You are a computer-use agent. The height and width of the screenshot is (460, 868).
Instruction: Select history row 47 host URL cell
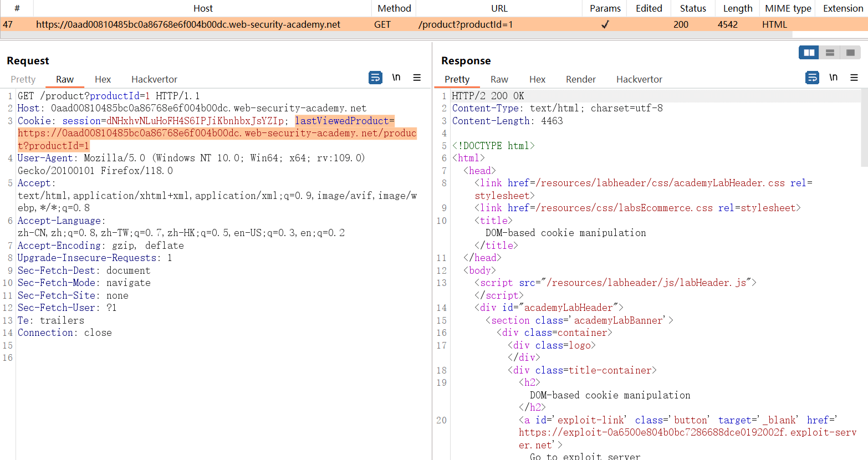tap(188, 24)
